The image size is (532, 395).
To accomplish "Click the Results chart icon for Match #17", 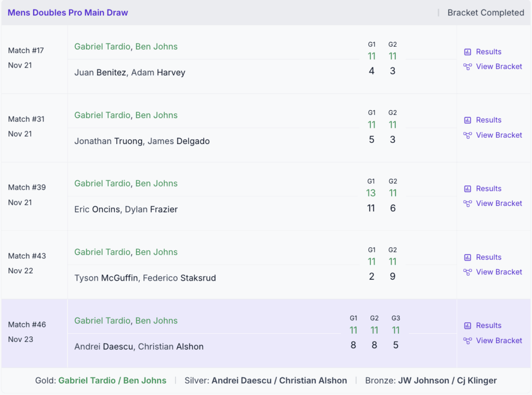I will (468, 52).
